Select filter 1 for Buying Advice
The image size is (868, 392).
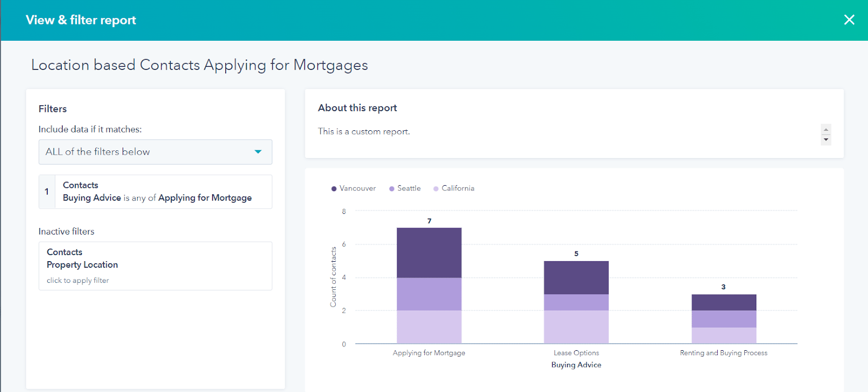(155, 192)
